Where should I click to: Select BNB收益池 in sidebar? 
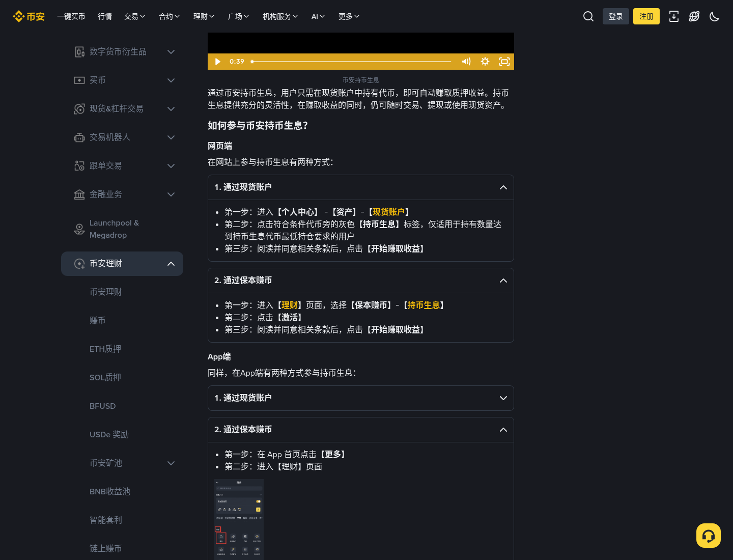(x=110, y=492)
